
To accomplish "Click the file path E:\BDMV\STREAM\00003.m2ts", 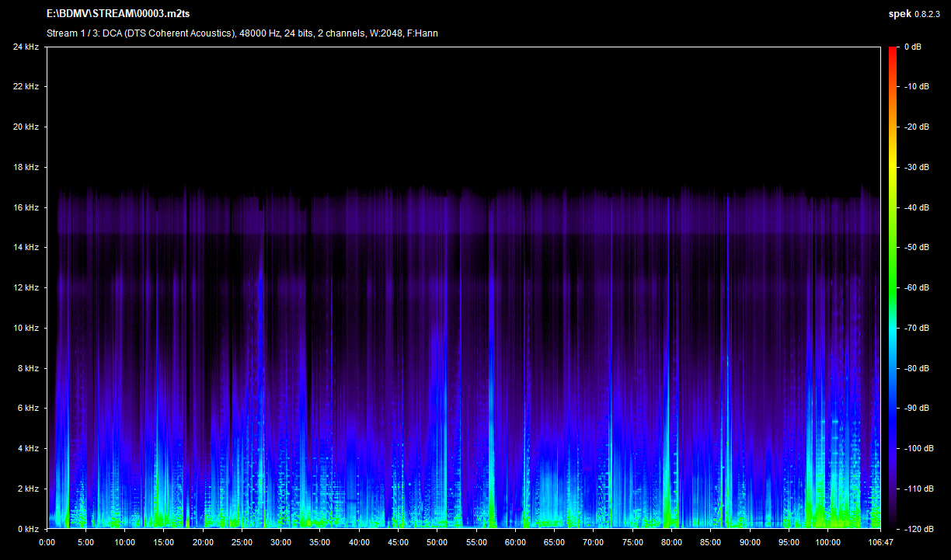I will click(x=117, y=14).
